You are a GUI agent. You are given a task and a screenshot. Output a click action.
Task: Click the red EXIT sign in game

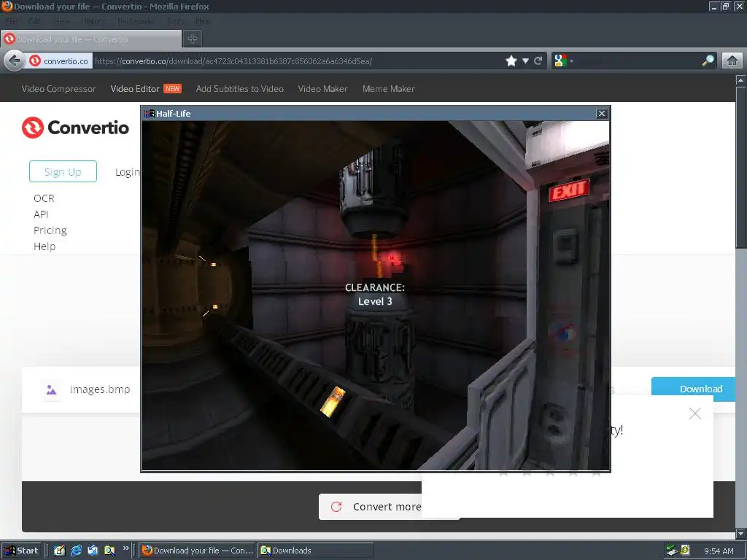(569, 190)
